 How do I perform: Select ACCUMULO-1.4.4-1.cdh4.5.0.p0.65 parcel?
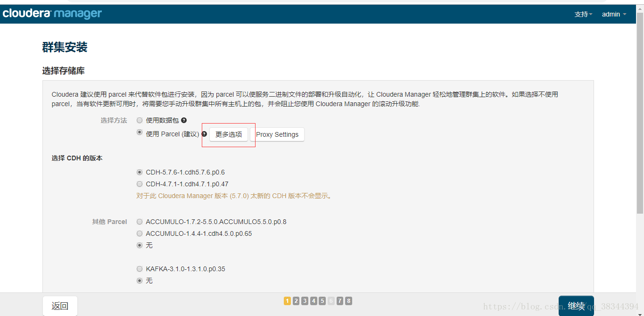pyautogui.click(x=140, y=233)
